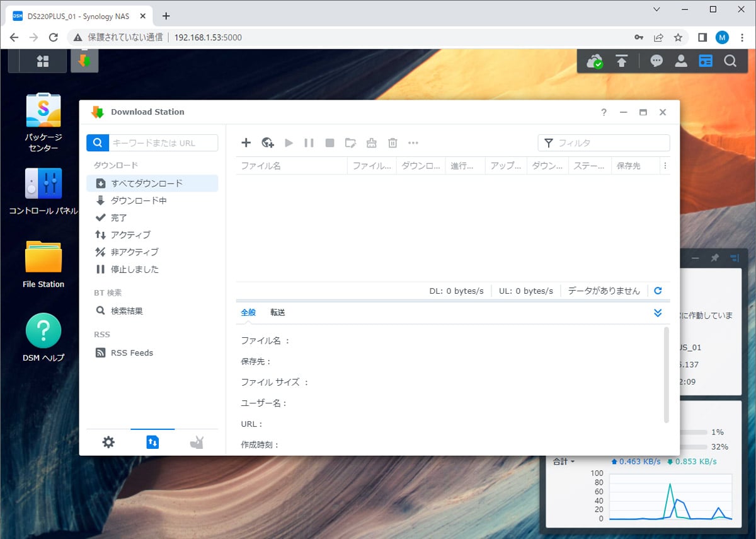Toggle the widgets panel icon
The height and width of the screenshot is (539, 756).
pyautogui.click(x=706, y=61)
